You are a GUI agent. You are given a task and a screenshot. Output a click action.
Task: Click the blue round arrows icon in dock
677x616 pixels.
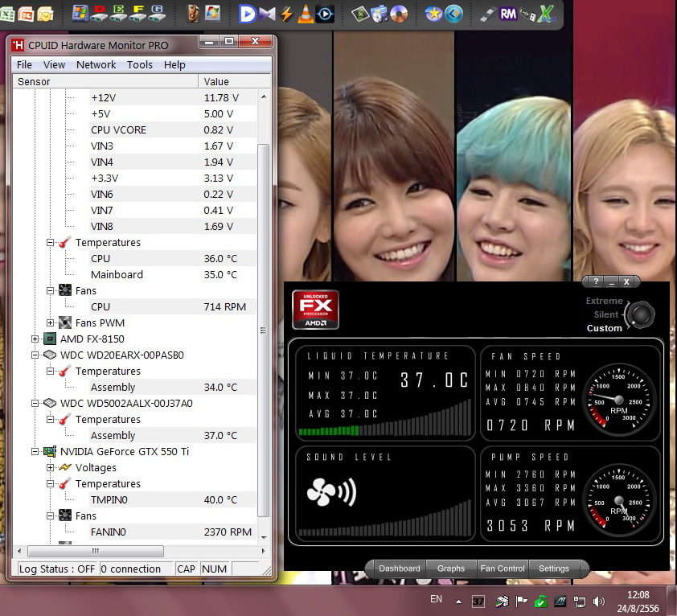453,14
